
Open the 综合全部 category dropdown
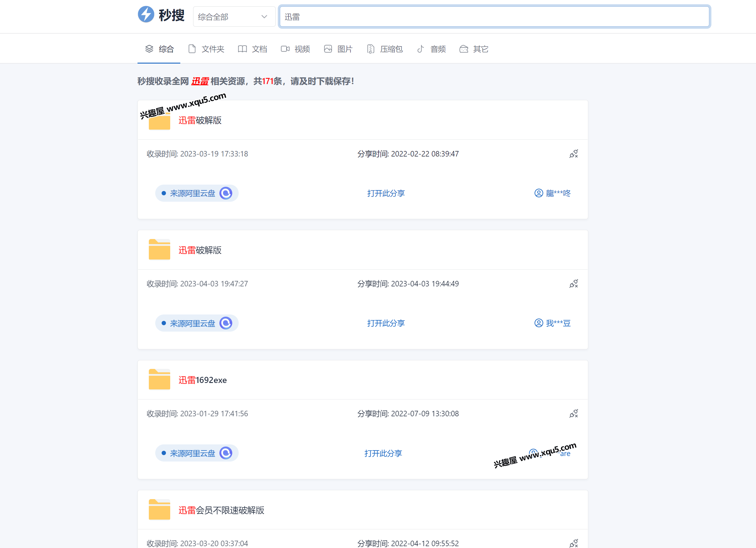point(234,17)
